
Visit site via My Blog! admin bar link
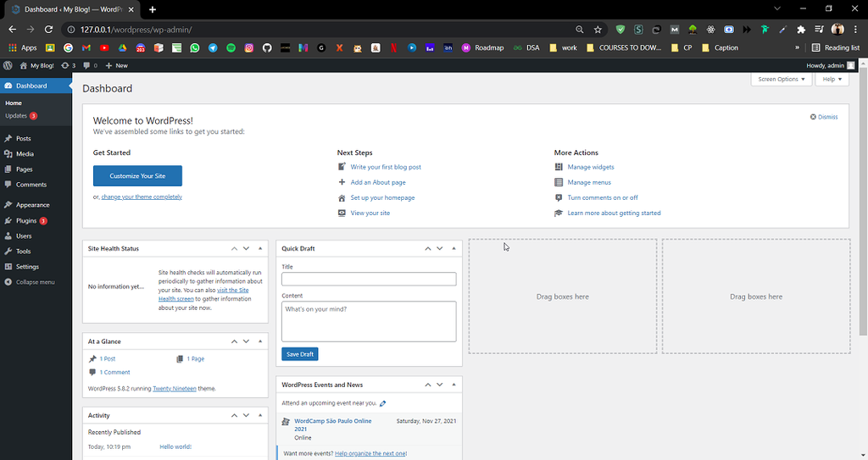click(x=37, y=65)
